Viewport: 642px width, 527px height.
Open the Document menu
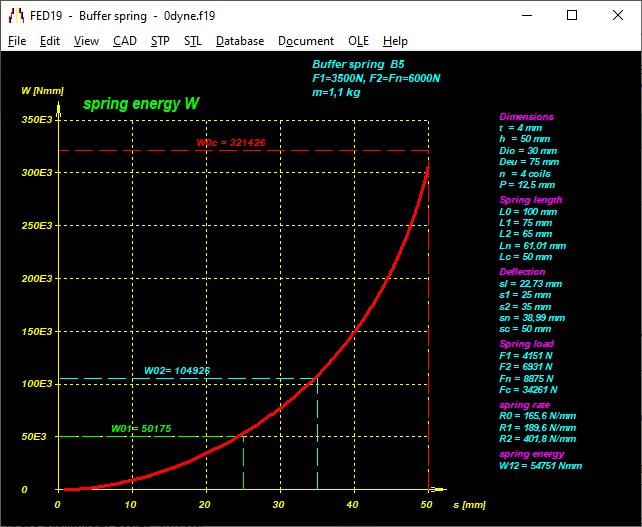306,41
